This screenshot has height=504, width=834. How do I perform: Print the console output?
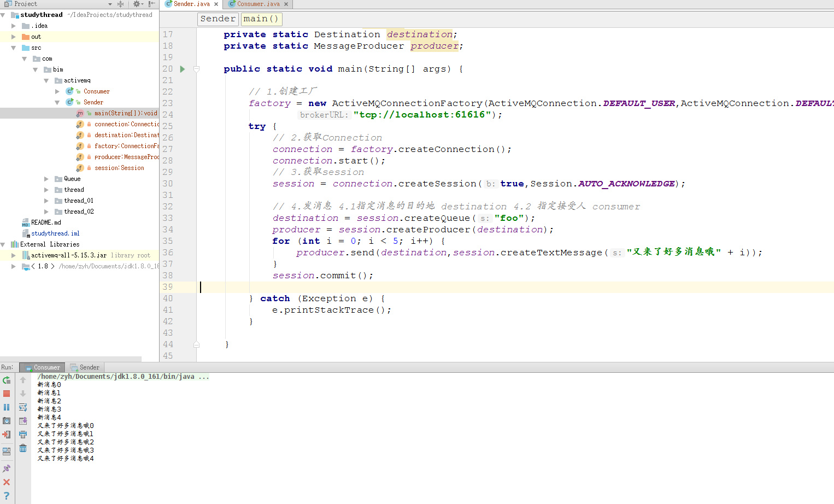click(x=23, y=435)
